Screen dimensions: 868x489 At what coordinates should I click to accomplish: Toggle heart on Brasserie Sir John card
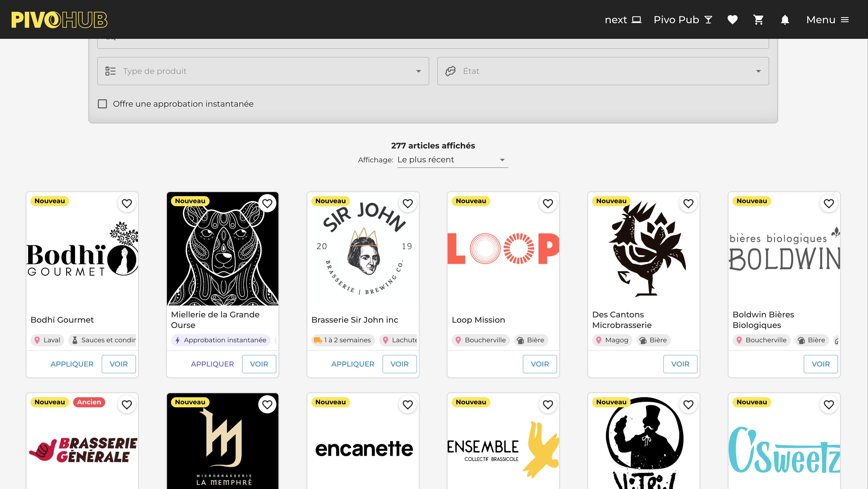tap(408, 203)
